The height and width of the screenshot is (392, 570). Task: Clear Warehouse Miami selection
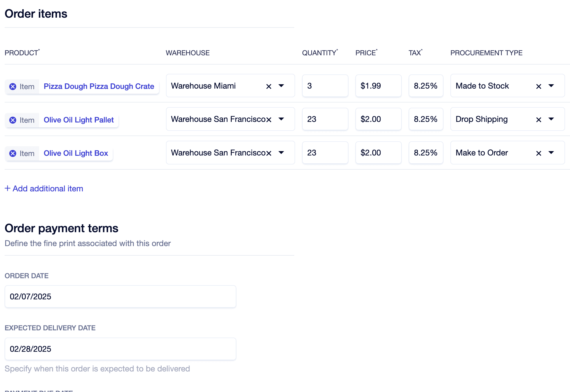tap(269, 86)
